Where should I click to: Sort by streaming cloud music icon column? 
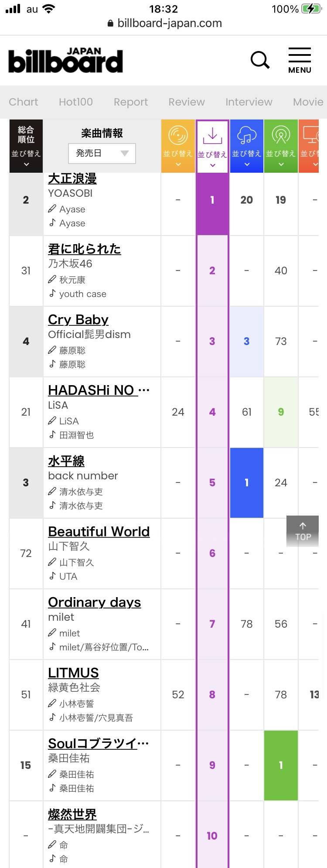[x=247, y=146]
